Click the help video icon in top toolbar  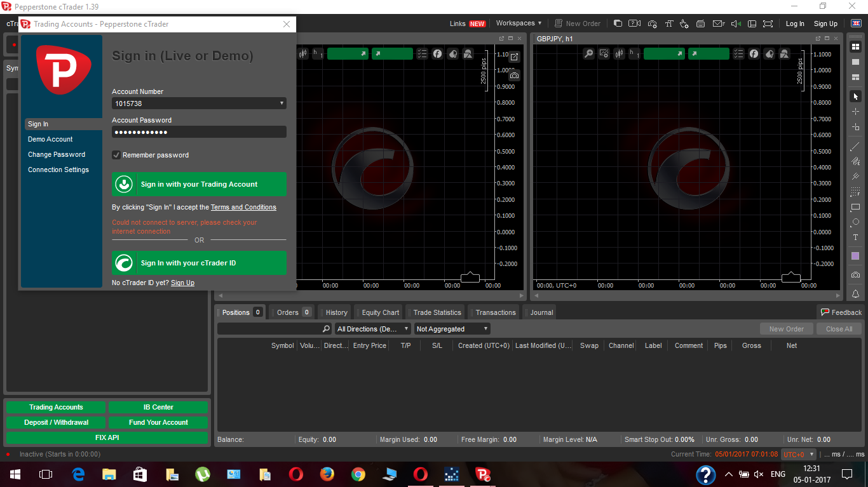[634, 23]
